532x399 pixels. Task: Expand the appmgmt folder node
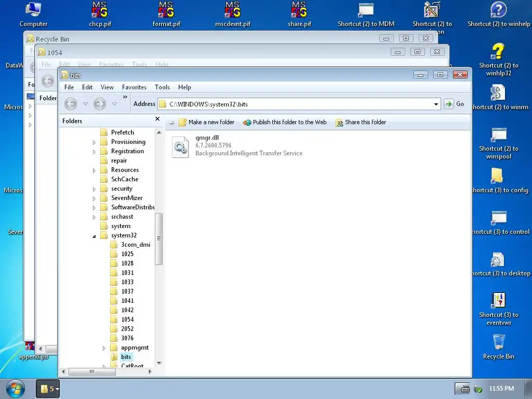pyautogui.click(x=104, y=348)
